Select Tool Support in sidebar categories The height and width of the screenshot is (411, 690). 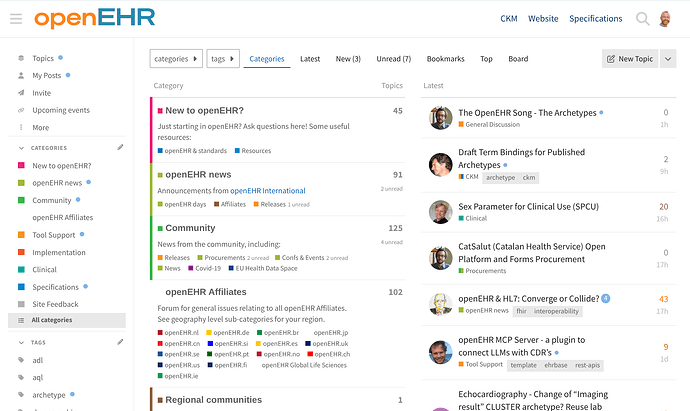tap(54, 235)
